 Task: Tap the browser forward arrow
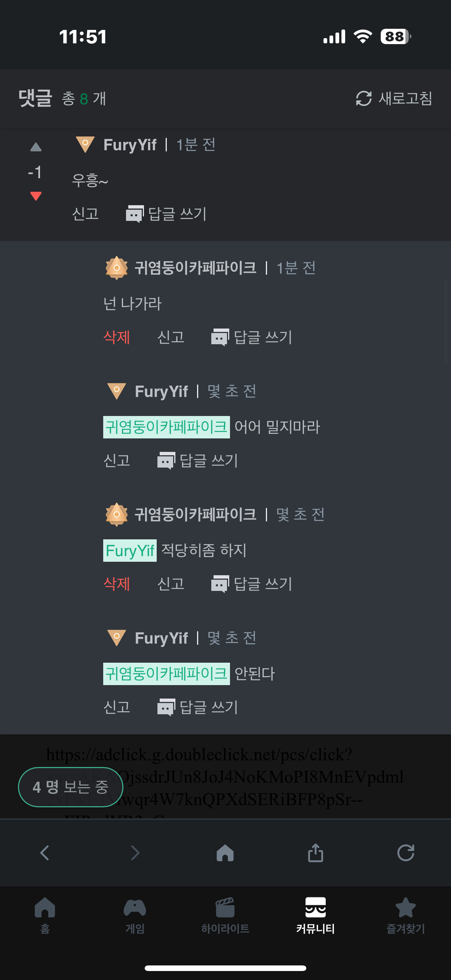tap(135, 853)
